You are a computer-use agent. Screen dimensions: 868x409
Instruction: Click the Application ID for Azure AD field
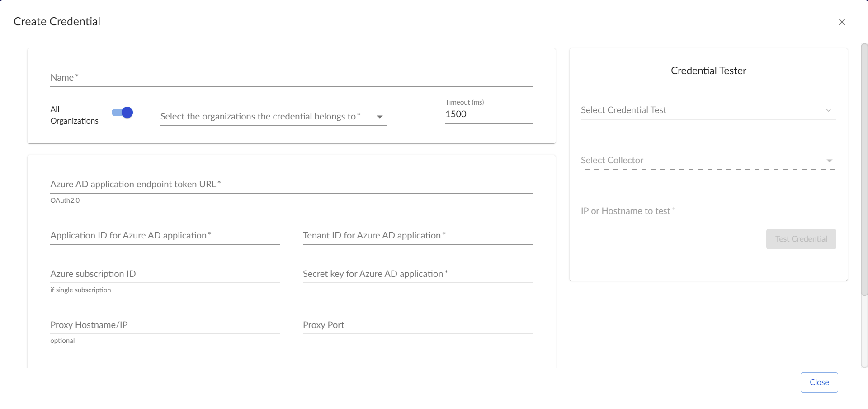(x=165, y=236)
